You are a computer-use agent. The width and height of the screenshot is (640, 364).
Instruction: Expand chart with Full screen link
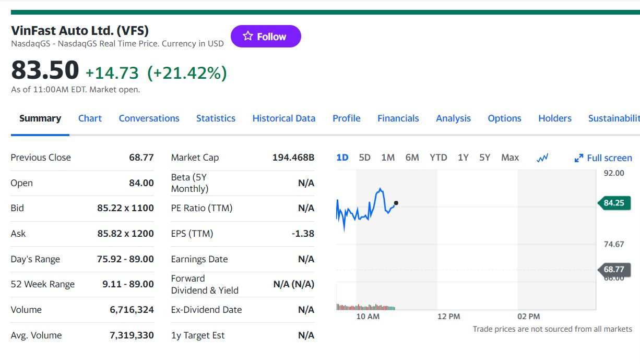pos(603,158)
